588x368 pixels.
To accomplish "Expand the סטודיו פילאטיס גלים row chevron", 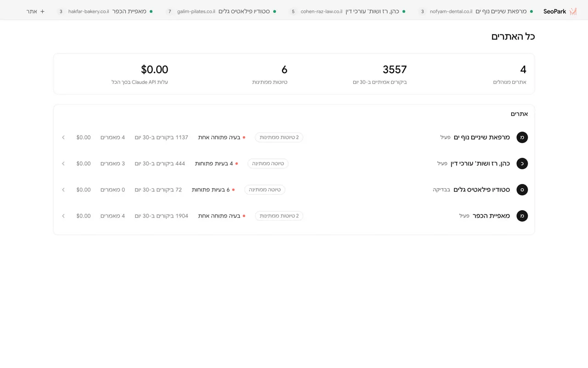I will click(x=63, y=190).
